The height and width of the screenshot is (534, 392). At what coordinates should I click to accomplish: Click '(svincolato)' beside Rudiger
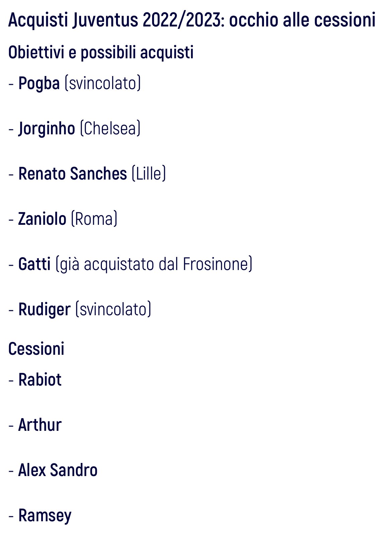click(113, 309)
